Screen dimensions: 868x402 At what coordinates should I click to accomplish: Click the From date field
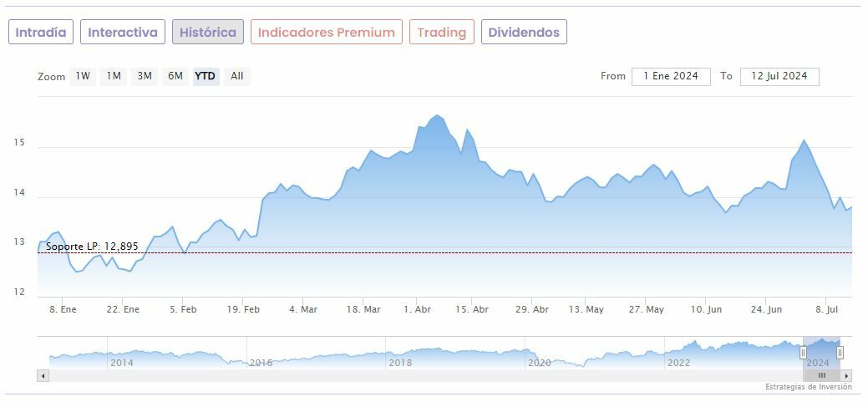tap(671, 76)
